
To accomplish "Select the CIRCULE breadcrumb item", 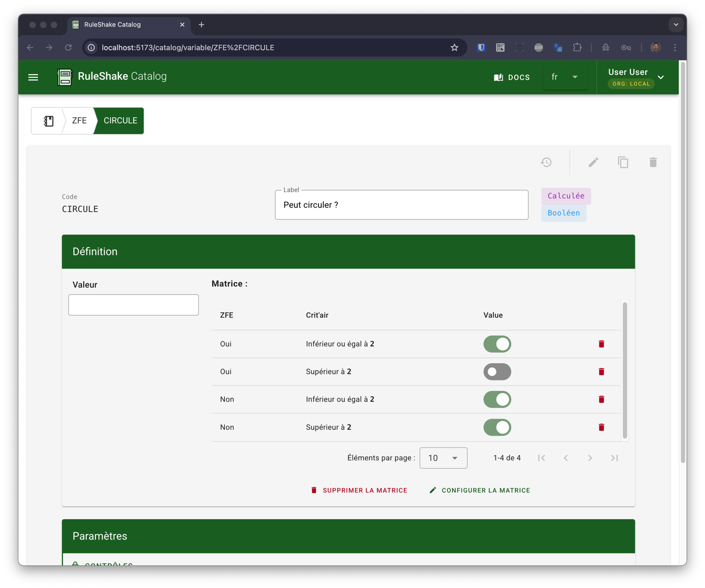I will coord(120,121).
